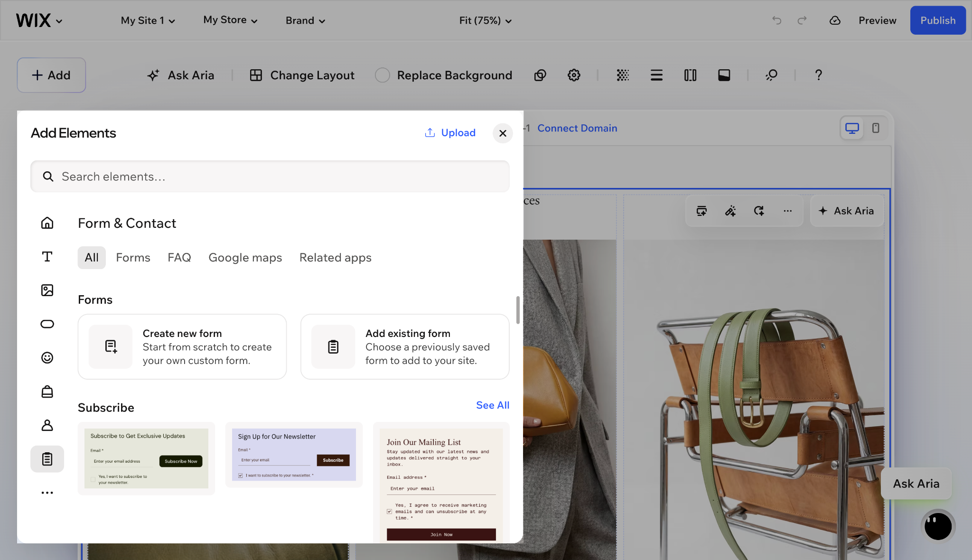Open the My Site 1 dropdown
Screen dimensions: 972x560
pyautogui.click(x=148, y=20)
